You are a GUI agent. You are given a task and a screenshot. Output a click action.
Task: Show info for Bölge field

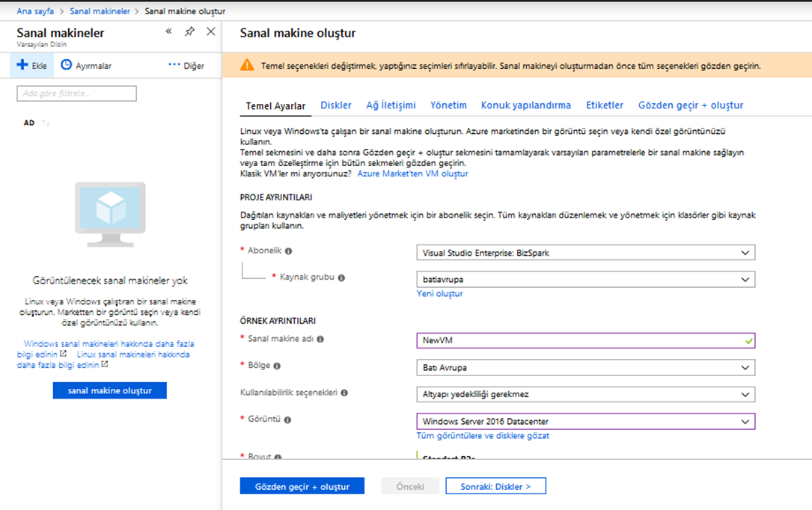coord(277,366)
